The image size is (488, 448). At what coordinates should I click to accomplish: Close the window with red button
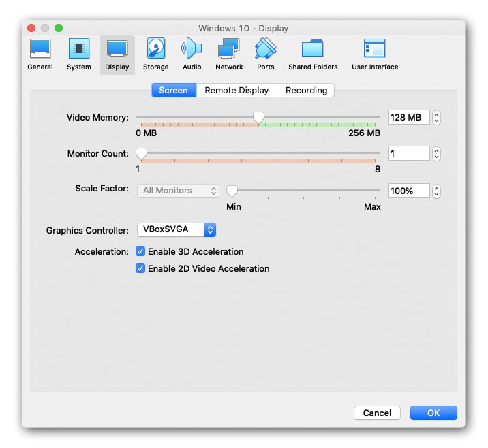31,28
